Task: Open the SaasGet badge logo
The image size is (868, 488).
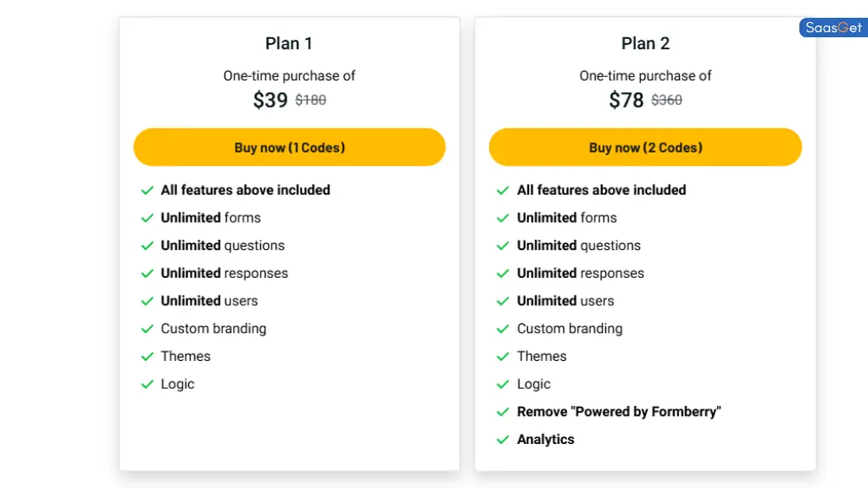Action: (x=834, y=28)
